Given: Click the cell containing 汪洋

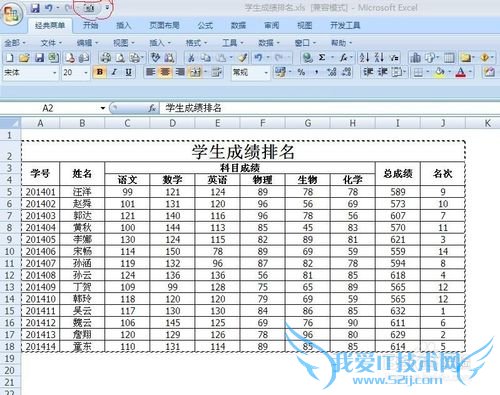Looking at the screenshot, I should coord(82,192).
